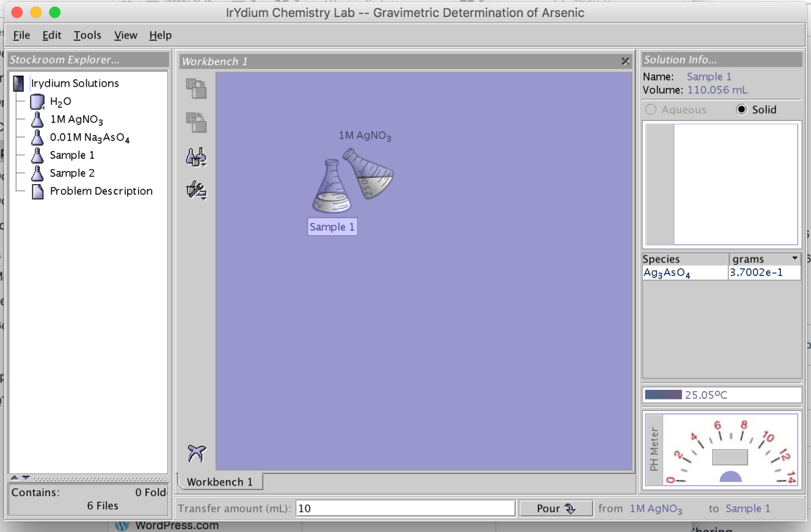Click the collapse up arrow below stockroom tree
The width and height of the screenshot is (811, 532).
pos(14,478)
